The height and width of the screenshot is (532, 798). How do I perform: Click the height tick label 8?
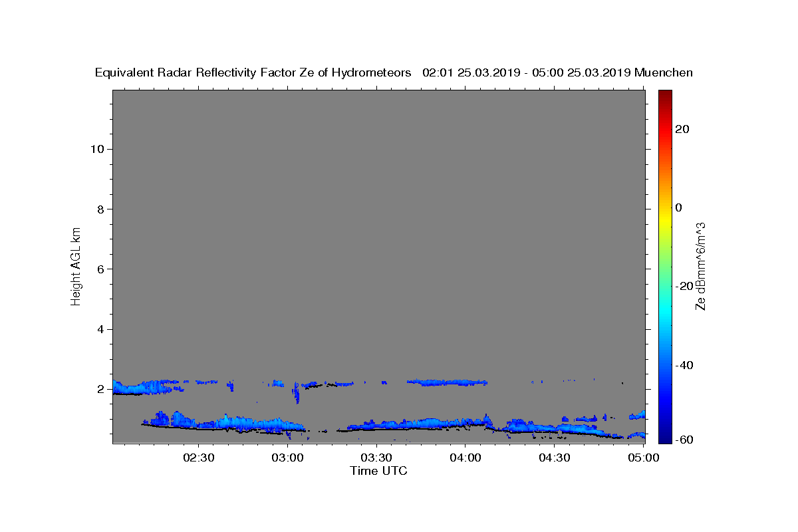[100, 209]
